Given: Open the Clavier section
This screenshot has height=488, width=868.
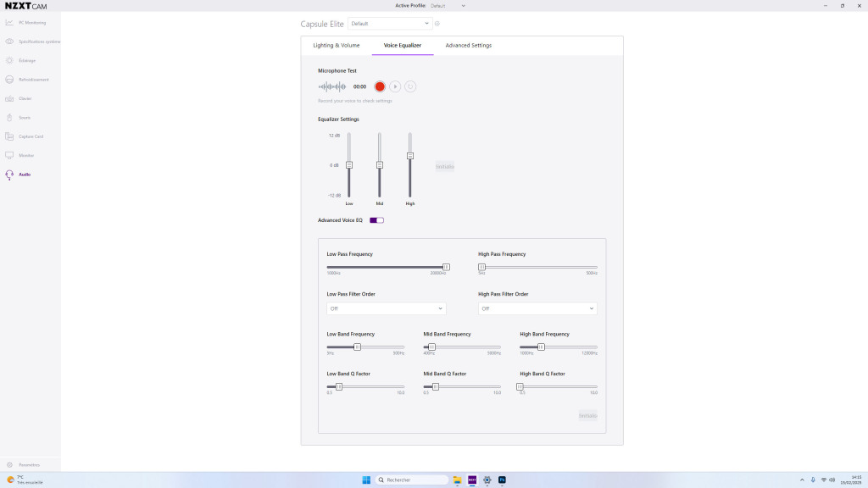Looking at the screenshot, I should pos(19,98).
